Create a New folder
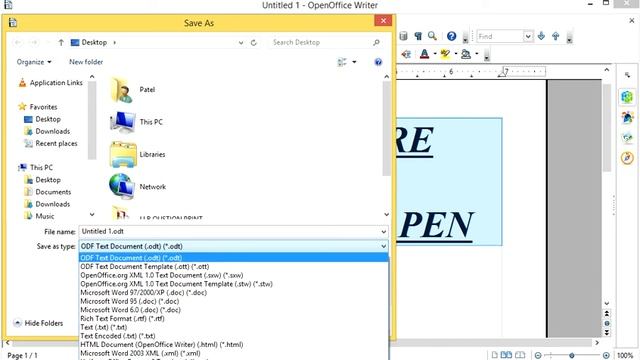The width and height of the screenshot is (640, 360). coord(86,62)
